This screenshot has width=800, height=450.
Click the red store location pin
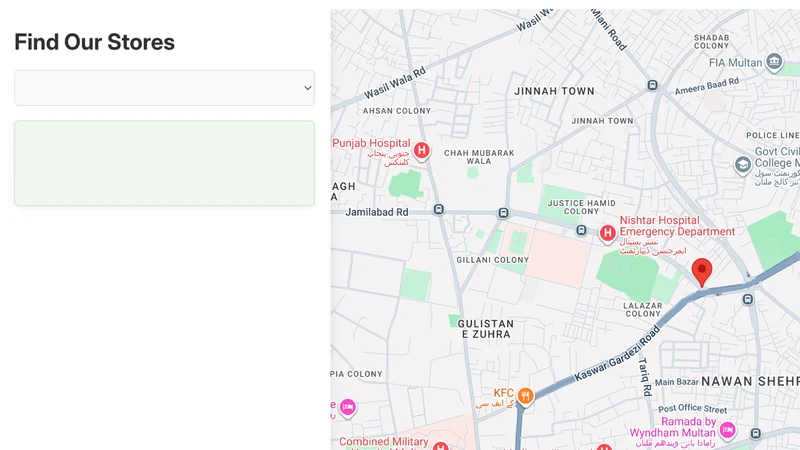coord(702,272)
